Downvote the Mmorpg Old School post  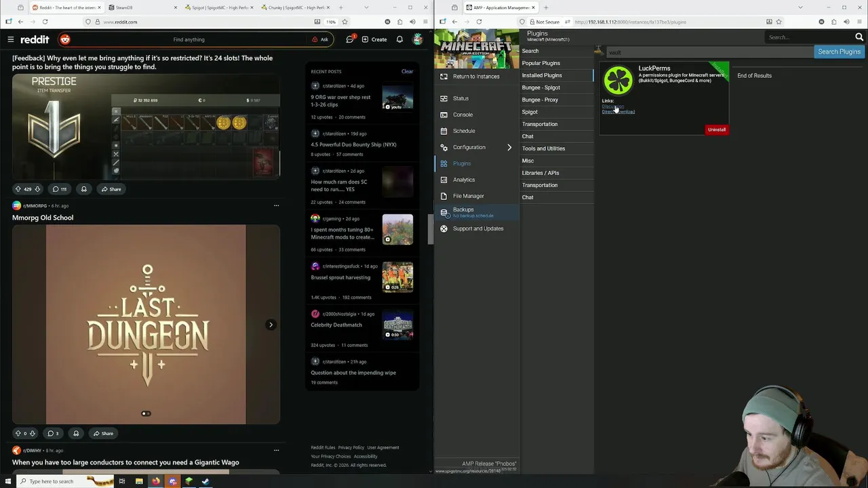pos(32,433)
